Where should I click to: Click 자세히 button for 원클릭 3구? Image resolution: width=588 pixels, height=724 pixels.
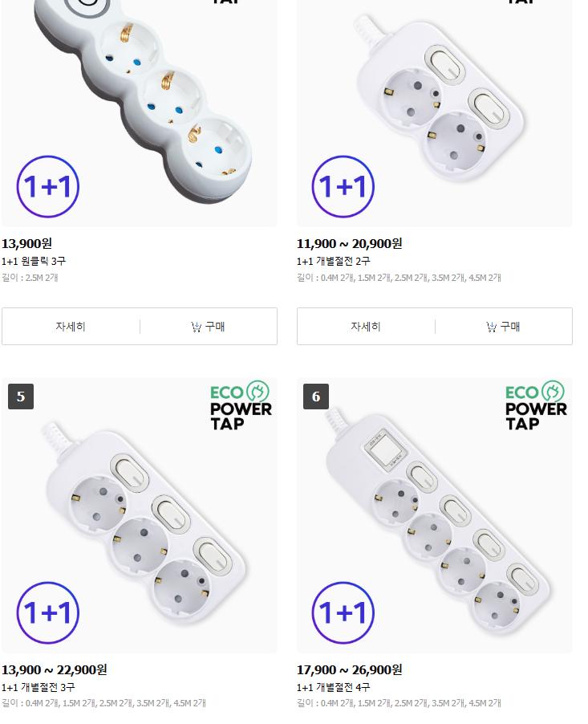71,327
